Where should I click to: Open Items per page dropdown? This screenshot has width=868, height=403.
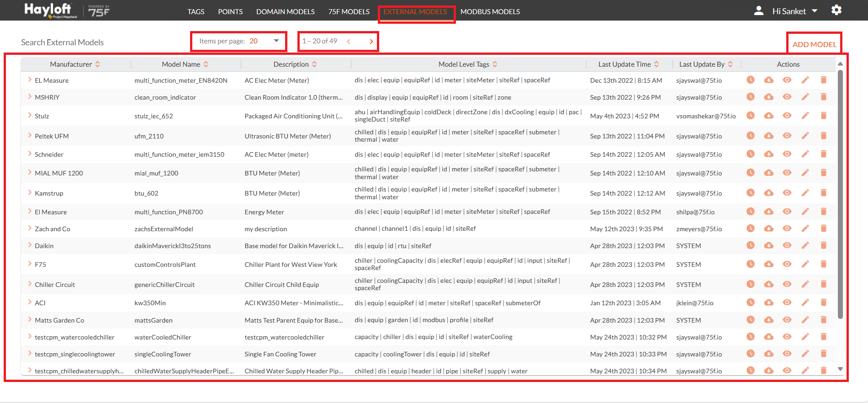pos(264,41)
